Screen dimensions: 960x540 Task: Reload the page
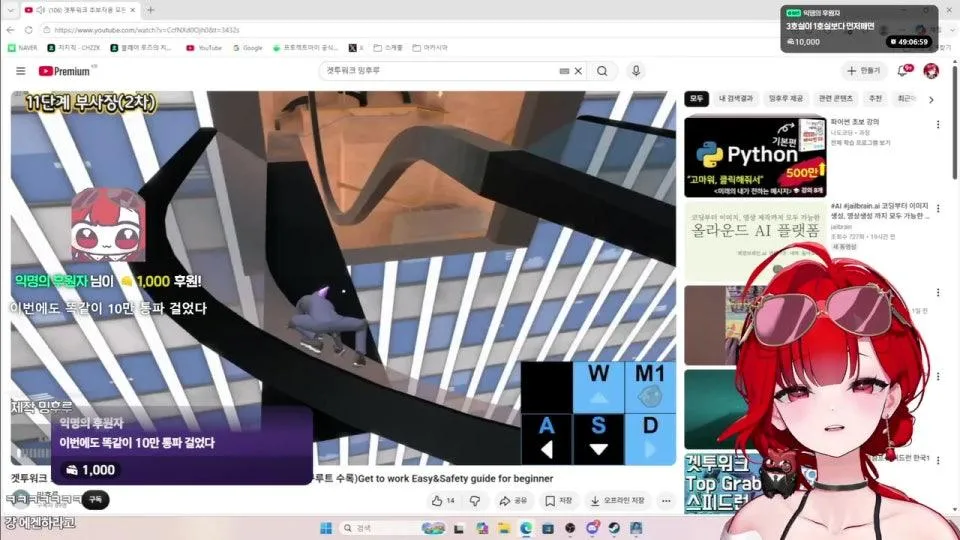(x=28, y=29)
